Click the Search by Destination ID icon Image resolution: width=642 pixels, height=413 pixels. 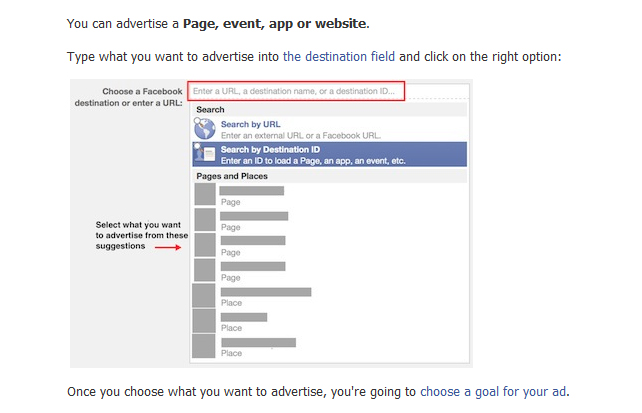[205, 153]
